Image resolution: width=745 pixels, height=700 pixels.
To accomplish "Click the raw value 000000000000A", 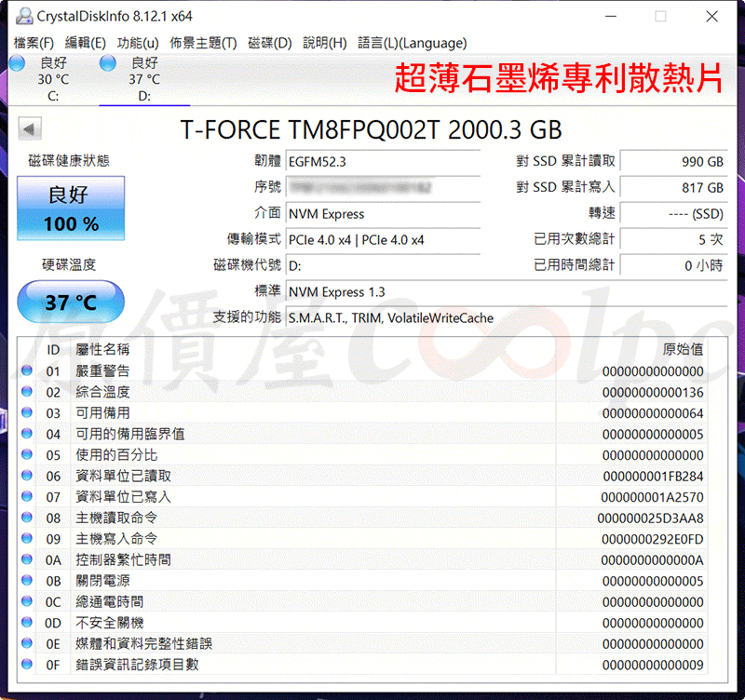I will (653, 560).
